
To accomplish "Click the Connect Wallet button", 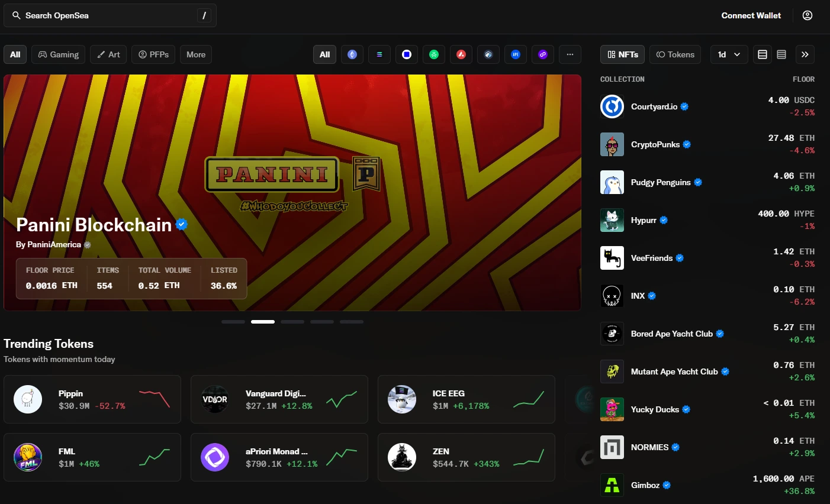I will pos(751,15).
